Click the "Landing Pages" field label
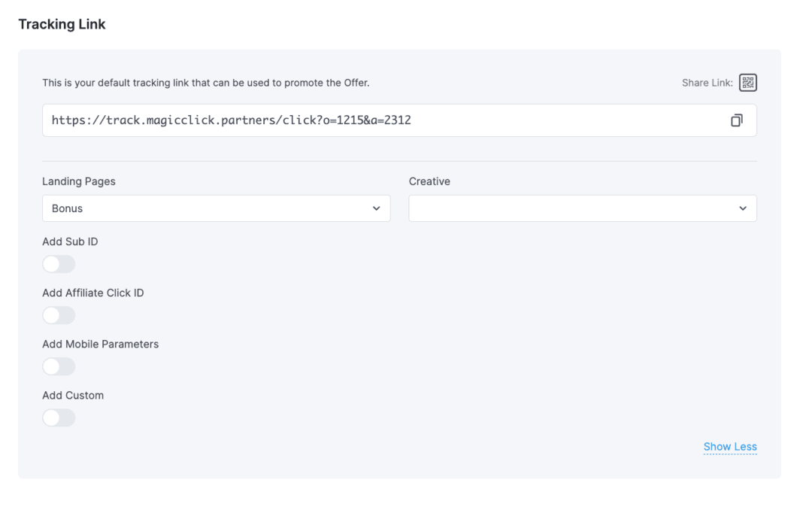Screen dimensions: 812x513 tap(79, 181)
